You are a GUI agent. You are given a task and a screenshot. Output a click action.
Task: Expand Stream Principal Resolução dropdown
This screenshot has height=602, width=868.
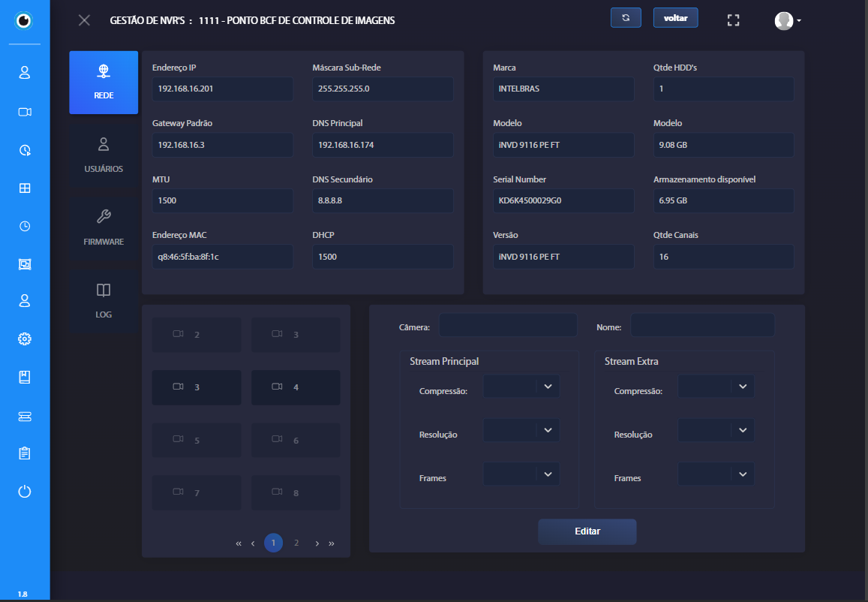coord(521,430)
